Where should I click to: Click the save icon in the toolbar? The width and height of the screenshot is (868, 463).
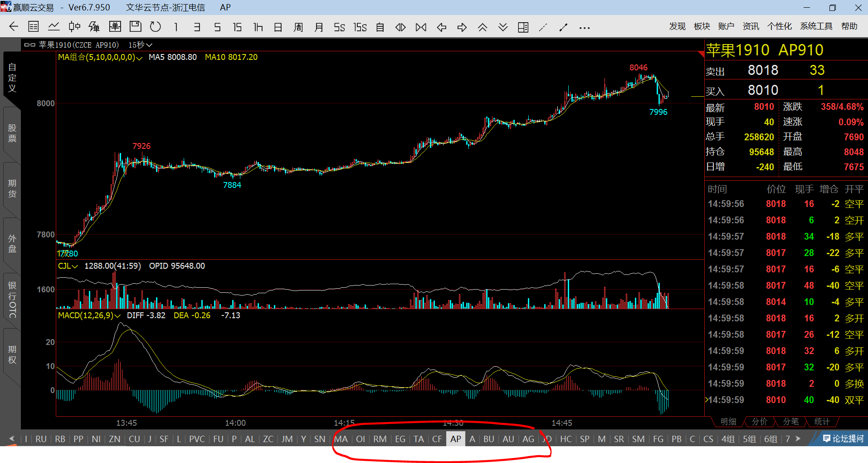tap(135, 27)
